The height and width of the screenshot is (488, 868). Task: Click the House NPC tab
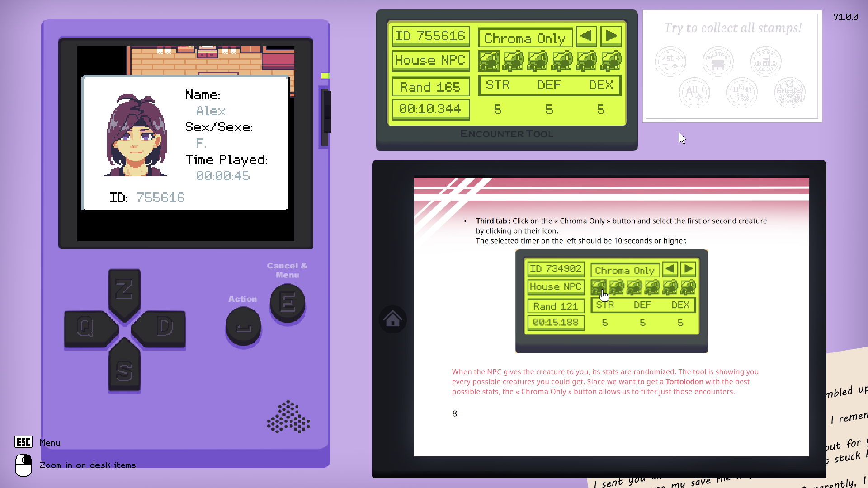pyautogui.click(x=430, y=60)
